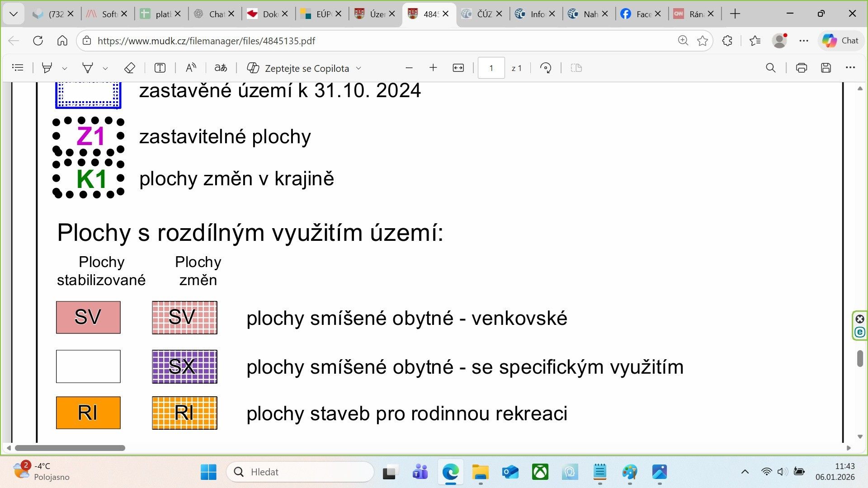Toggle fit-to-width page zoom

pyautogui.click(x=458, y=68)
